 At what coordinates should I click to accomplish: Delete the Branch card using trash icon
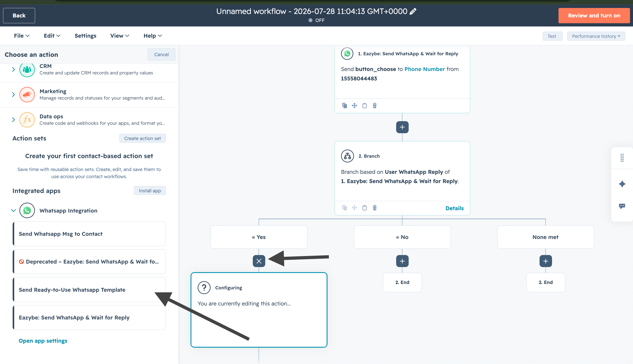pos(375,208)
